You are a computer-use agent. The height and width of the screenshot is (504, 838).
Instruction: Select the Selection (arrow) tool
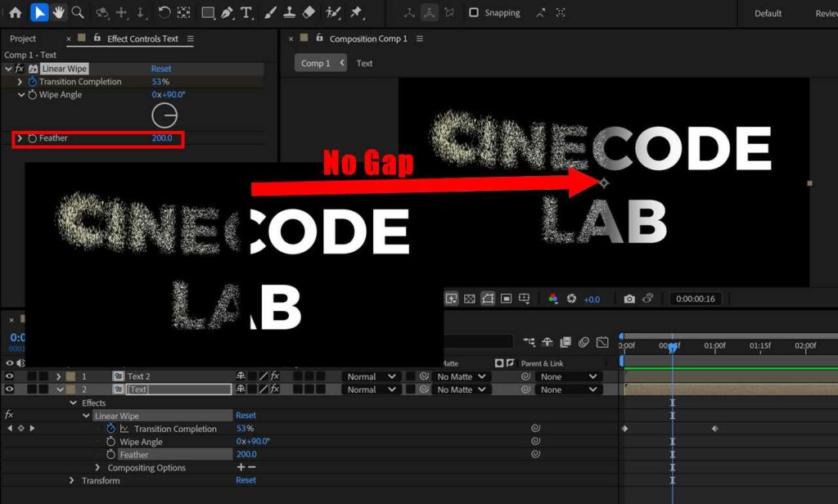pos(39,12)
